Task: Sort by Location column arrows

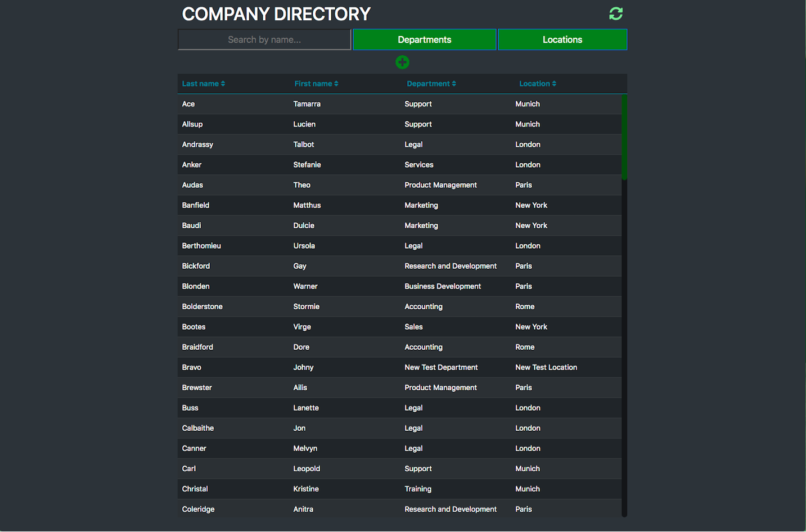Action: 554,84
